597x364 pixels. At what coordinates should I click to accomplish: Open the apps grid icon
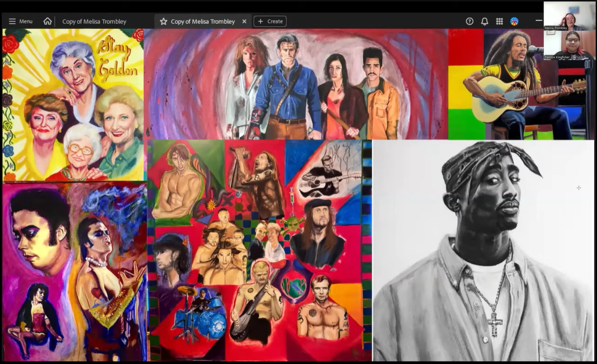pyautogui.click(x=499, y=21)
